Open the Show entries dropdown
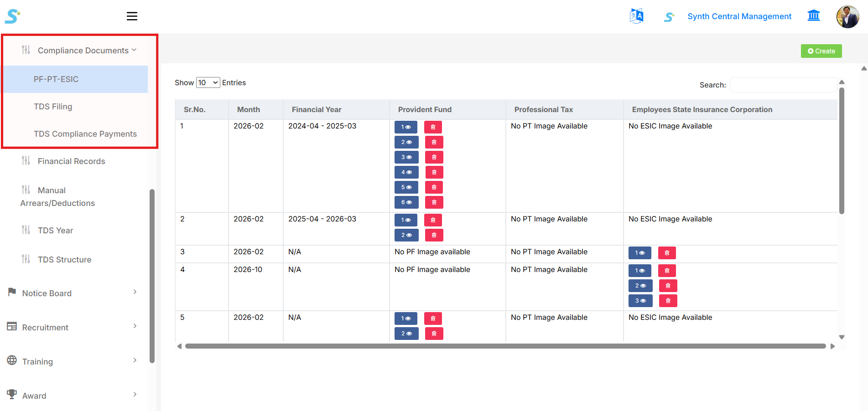The height and width of the screenshot is (411, 868). click(208, 82)
